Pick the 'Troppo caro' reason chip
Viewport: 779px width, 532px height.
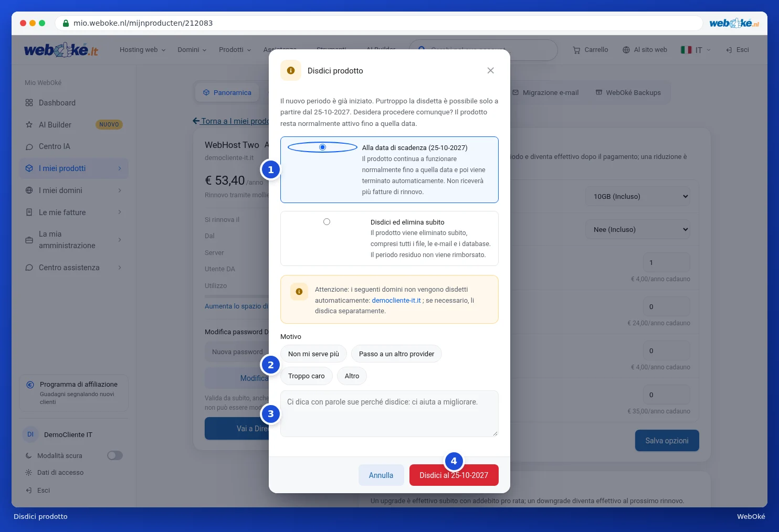(x=307, y=376)
